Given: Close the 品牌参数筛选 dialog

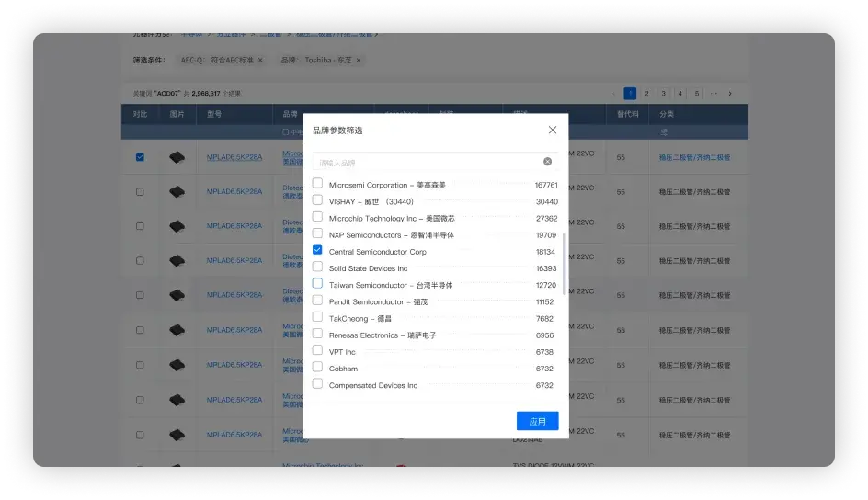Looking at the screenshot, I should (x=552, y=130).
